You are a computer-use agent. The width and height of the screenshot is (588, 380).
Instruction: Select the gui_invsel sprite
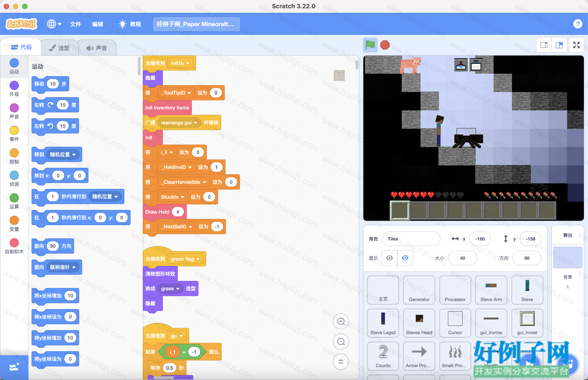[x=527, y=323]
